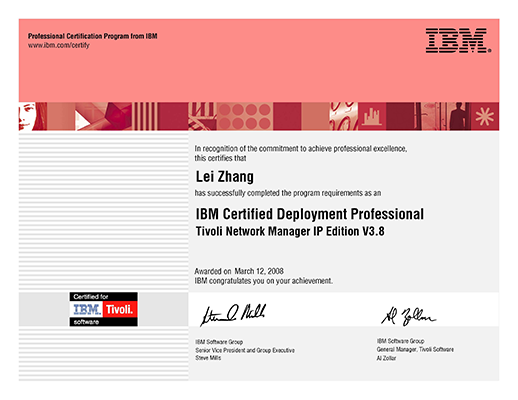
Task: Click the printed name 'Steve Mills'
Action: (x=208, y=358)
